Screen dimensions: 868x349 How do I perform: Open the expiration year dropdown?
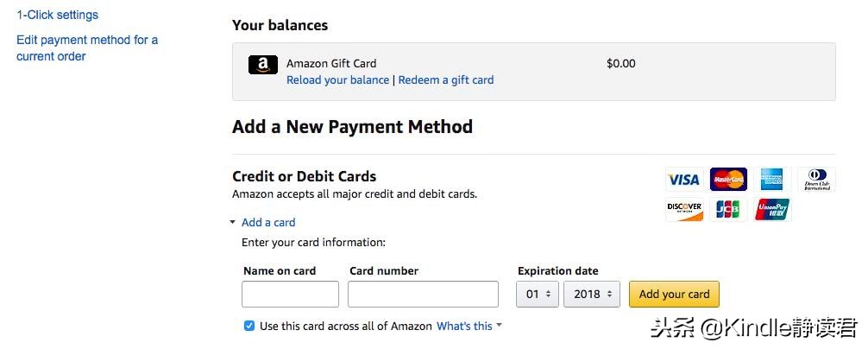[x=592, y=295]
